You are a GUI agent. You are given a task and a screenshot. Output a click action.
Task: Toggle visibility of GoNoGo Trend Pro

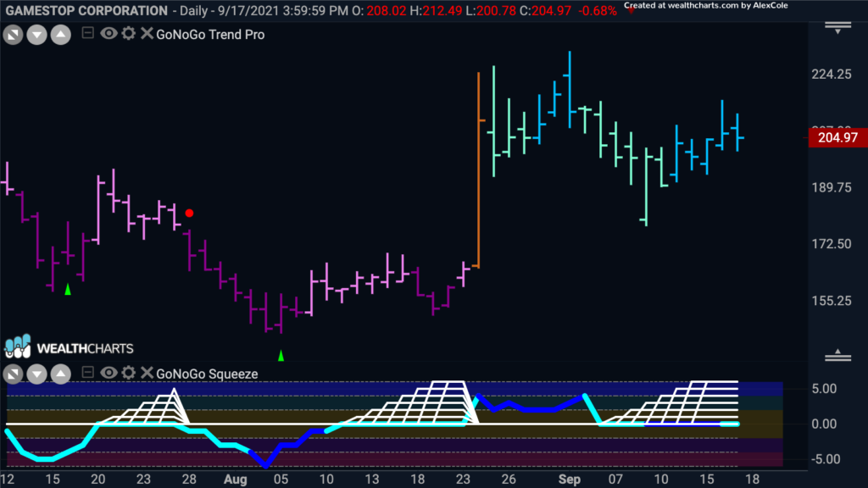coord(108,33)
